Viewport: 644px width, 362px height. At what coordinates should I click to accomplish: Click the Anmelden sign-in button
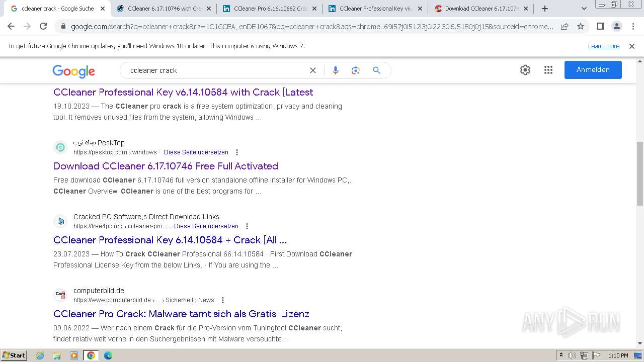pos(593,70)
